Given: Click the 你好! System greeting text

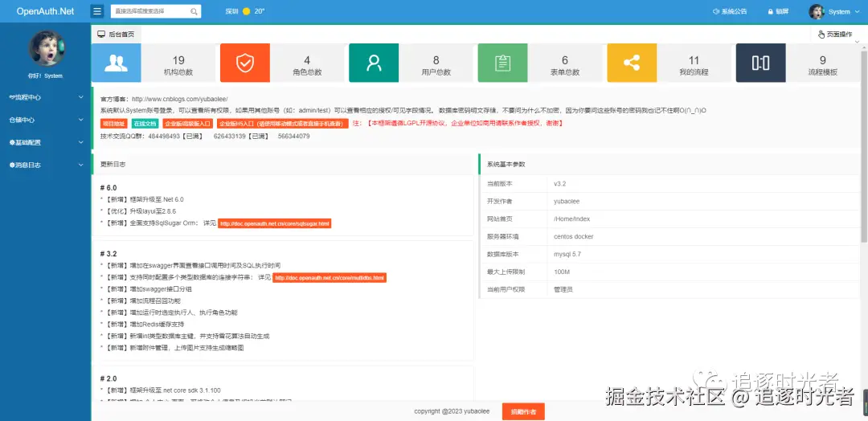Looking at the screenshot, I should click(45, 76).
